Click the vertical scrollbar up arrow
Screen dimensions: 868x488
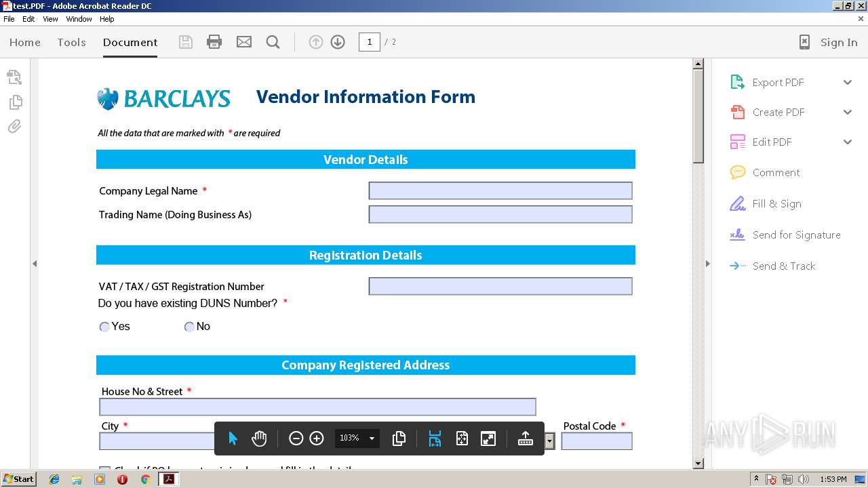coord(698,64)
